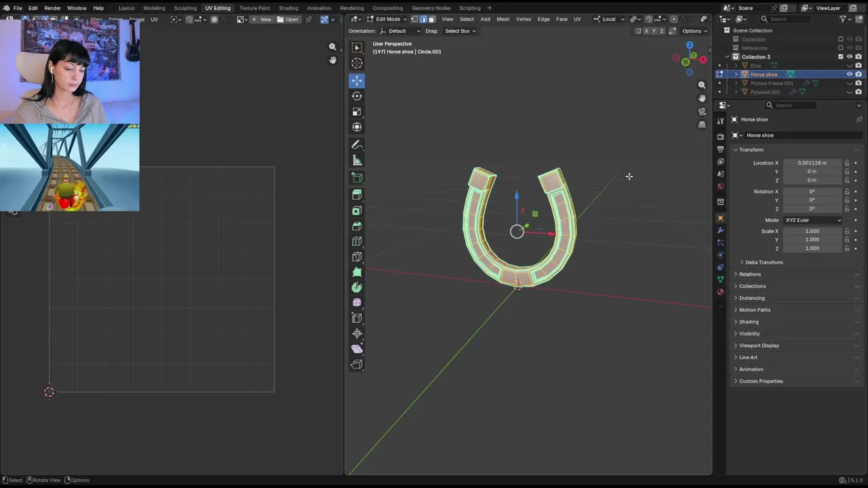Open the File menu

coord(18,8)
